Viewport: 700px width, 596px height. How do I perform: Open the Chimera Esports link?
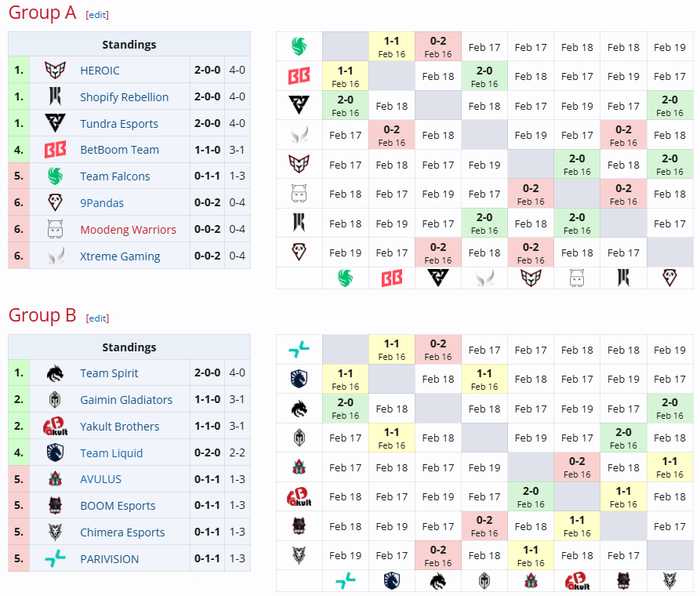tap(122, 532)
